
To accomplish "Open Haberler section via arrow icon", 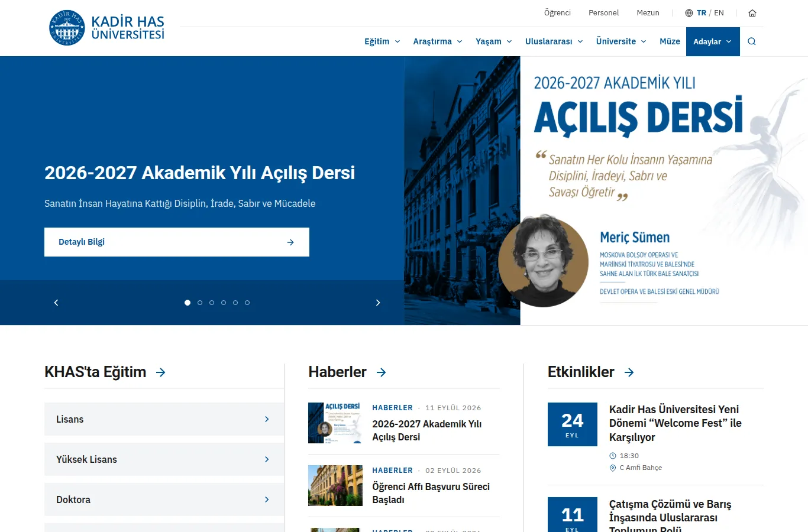I will [382, 372].
